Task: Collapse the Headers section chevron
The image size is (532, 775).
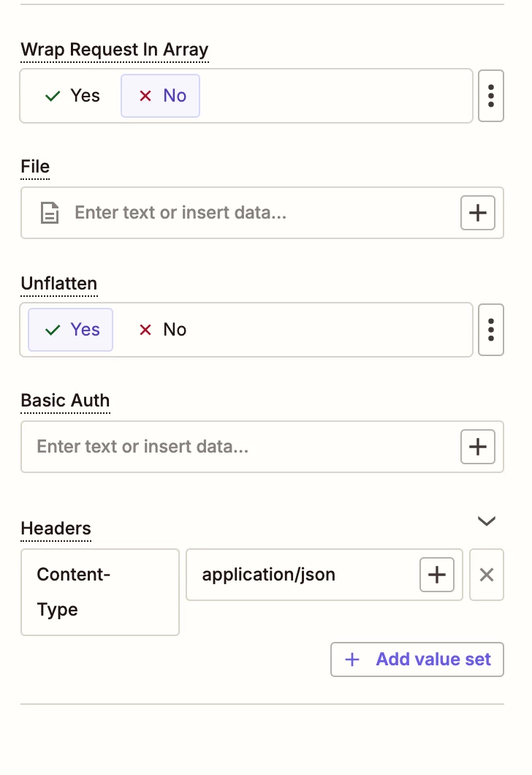Action: (x=487, y=521)
